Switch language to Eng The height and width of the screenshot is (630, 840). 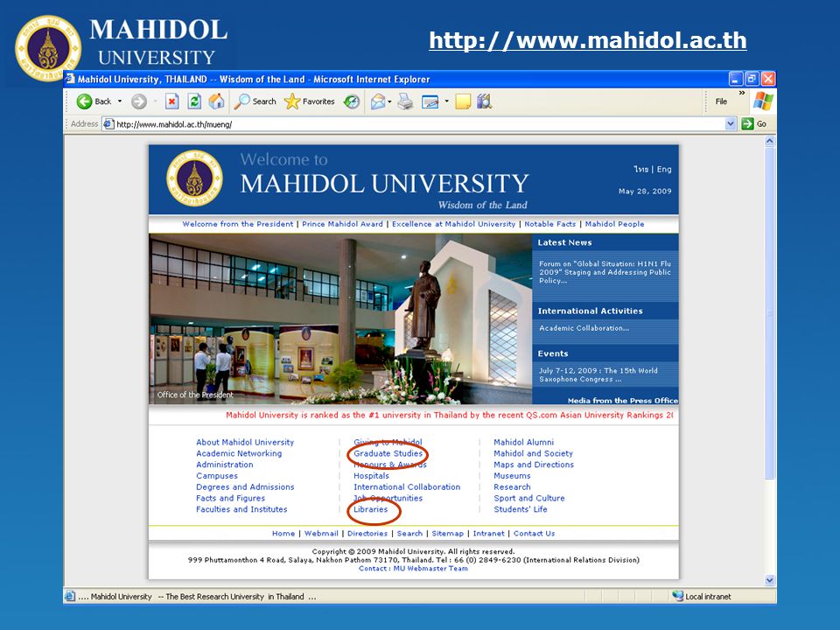click(664, 169)
